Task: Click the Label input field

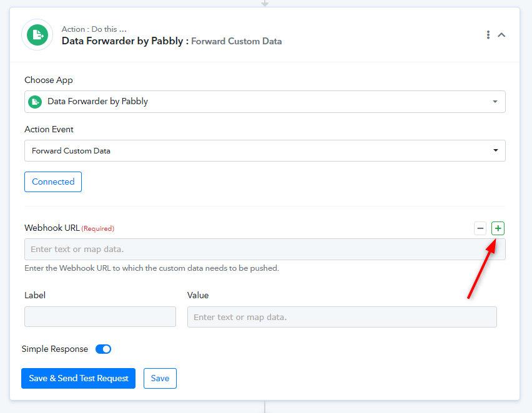Action: [x=100, y=317]
